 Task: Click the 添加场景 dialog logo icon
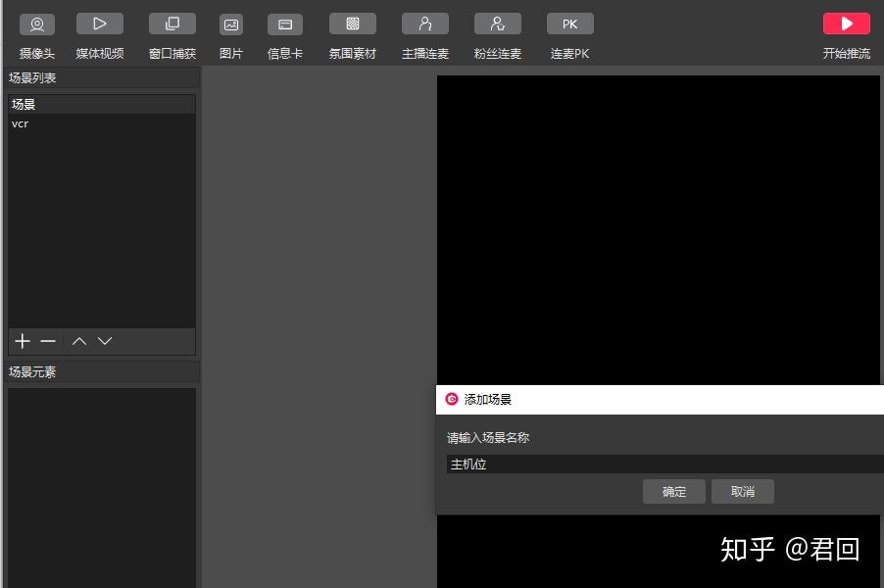pyautogui.click(x=452, y=399)
